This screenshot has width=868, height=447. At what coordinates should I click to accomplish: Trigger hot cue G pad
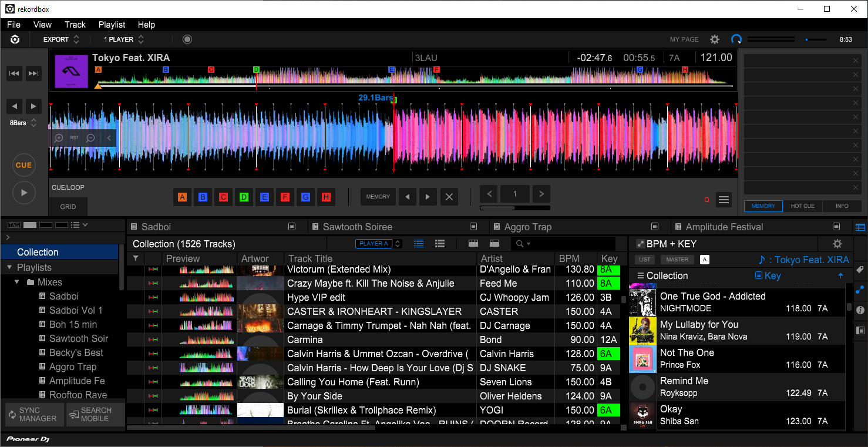[305, 197]
